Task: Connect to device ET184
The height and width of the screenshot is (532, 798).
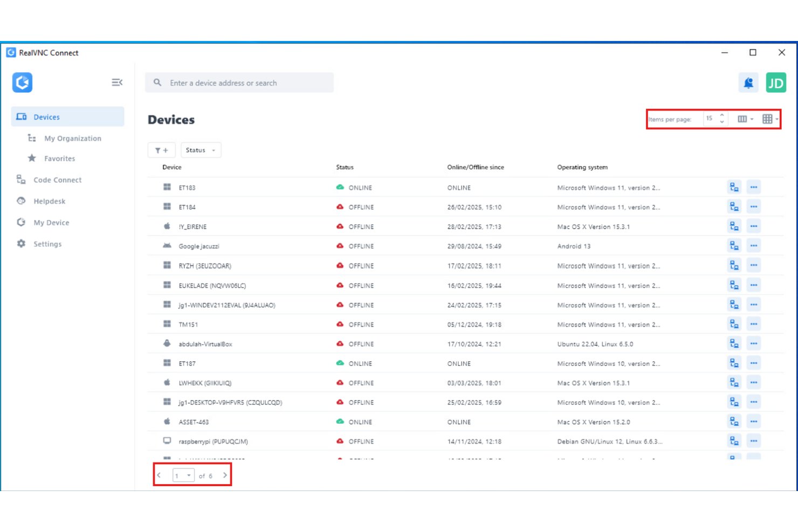Action: click(734, 206)
